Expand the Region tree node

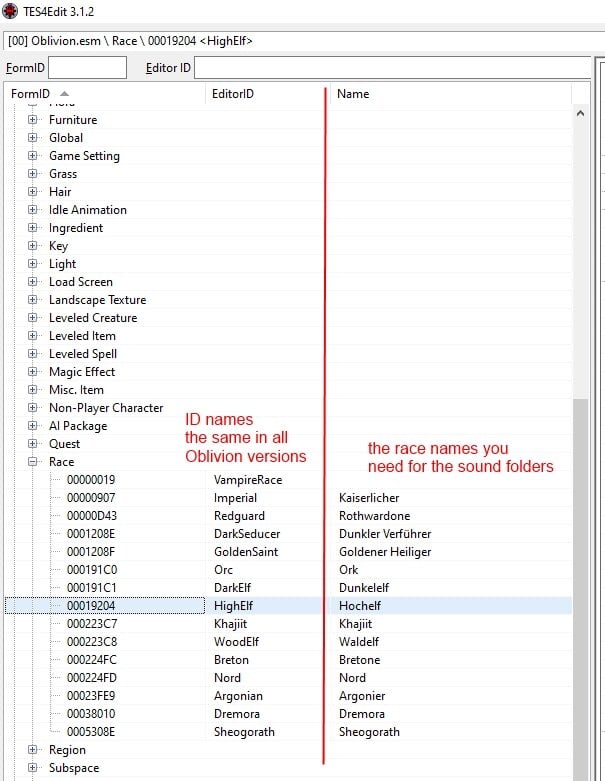click(x=32, y=750)
